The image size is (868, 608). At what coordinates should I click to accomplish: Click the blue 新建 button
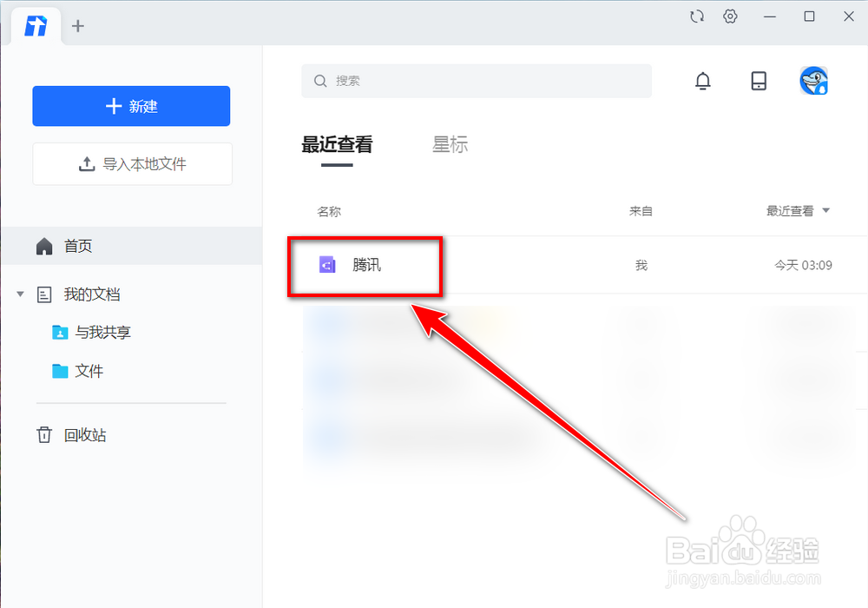coord(131,106)
